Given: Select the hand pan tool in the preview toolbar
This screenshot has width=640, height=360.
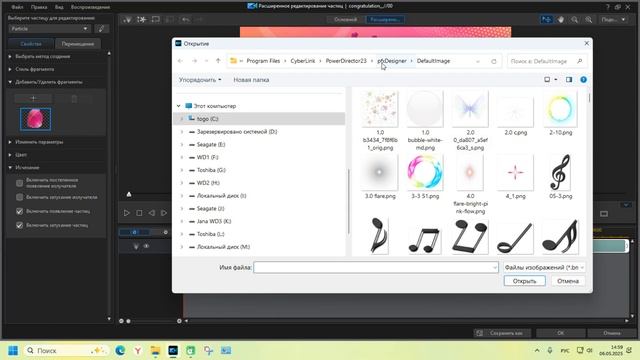Looking at the screenshot, I should click(x=561, y=19).
